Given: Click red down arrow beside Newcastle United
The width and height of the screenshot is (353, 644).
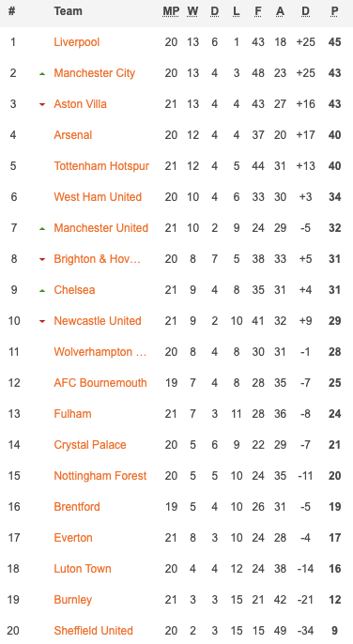Looking at the screenshot, I should 42,322.
